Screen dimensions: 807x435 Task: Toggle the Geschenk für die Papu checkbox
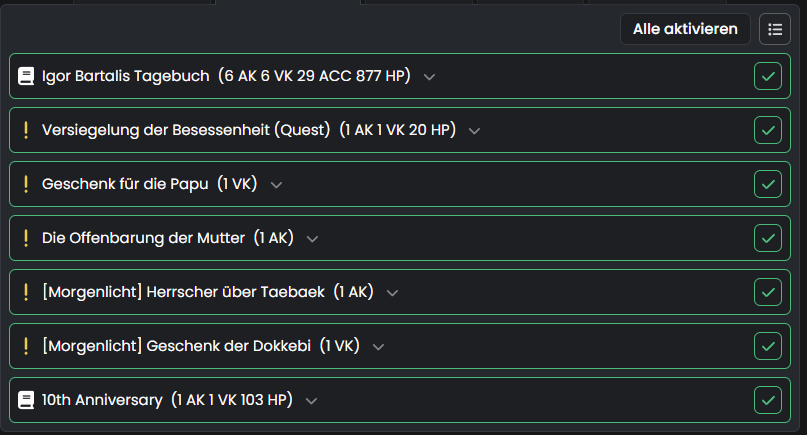767,184
